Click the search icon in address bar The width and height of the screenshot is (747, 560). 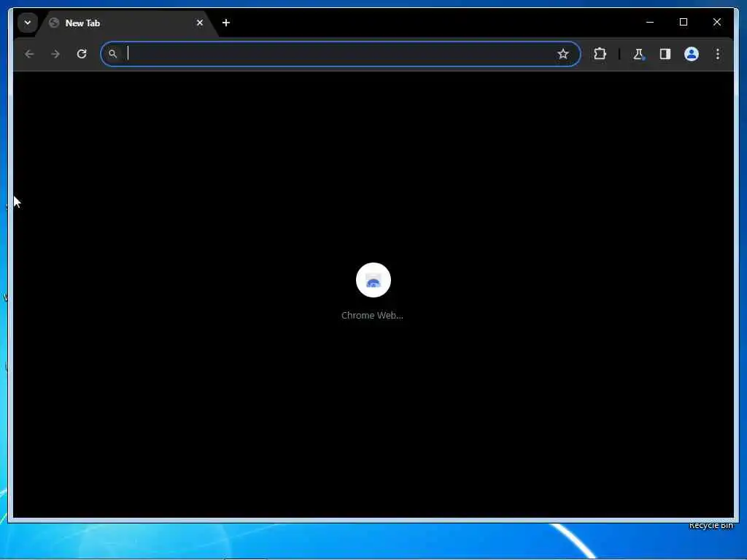pyautogui.click(x=112, y=54)
